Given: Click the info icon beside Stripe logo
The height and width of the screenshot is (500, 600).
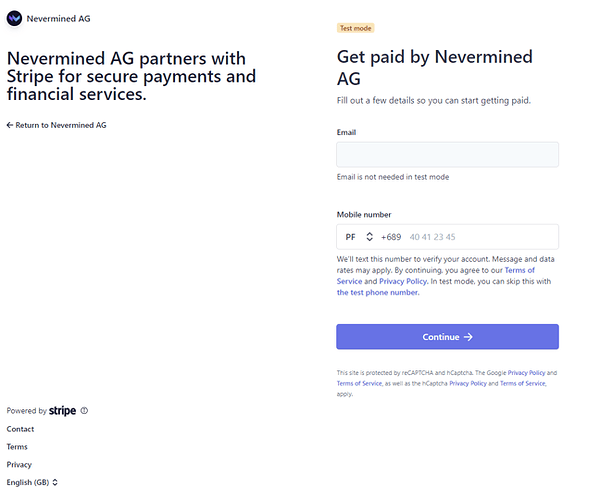Looking at the screenshot, I should [x=84, y=411].
